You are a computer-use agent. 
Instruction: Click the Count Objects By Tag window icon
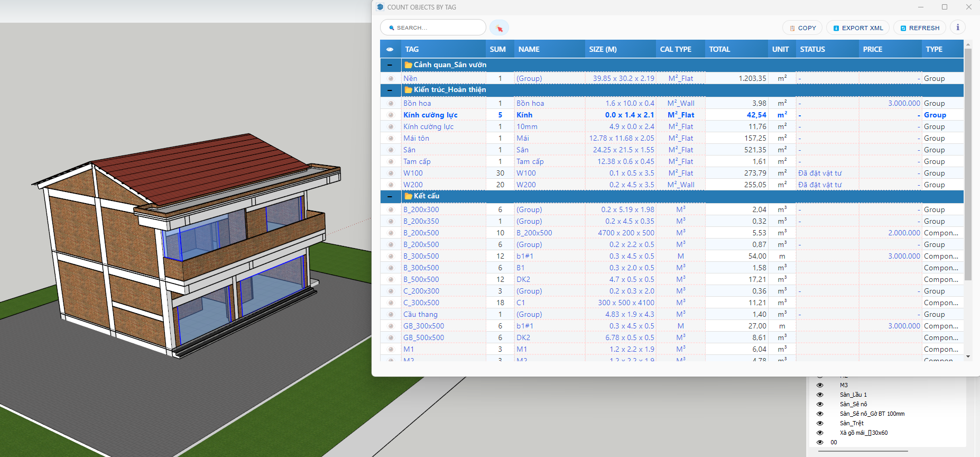(380, 7)
